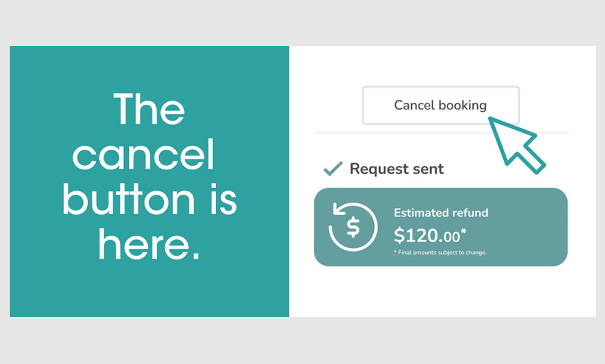Click the word "The" in the headline
Viewport: 605px width, 364px height.
(149, 109)
